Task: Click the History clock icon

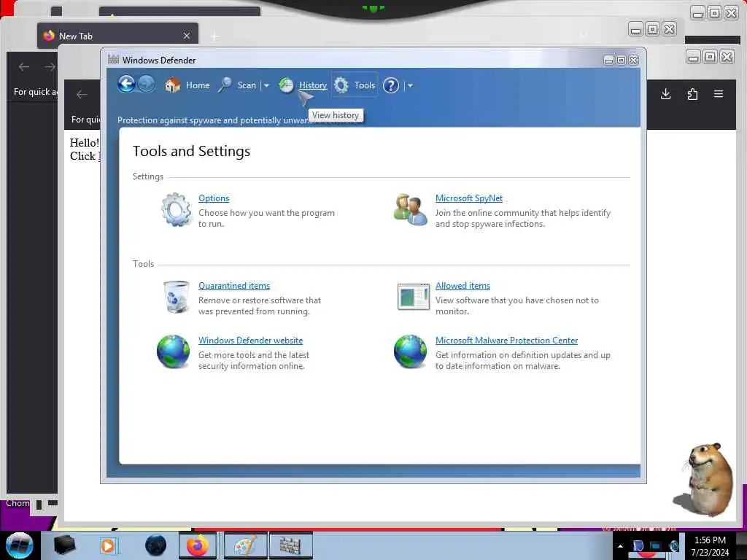Action: tap(286, 85)
